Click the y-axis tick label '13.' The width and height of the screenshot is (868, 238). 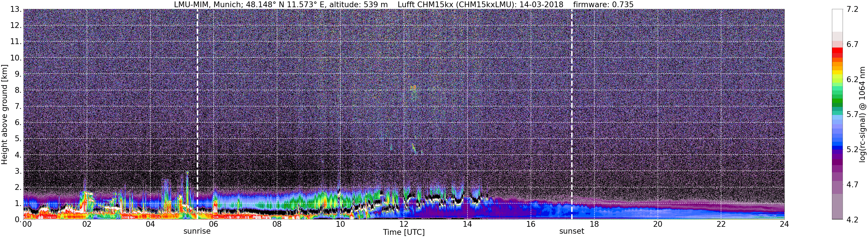point(16,9)
